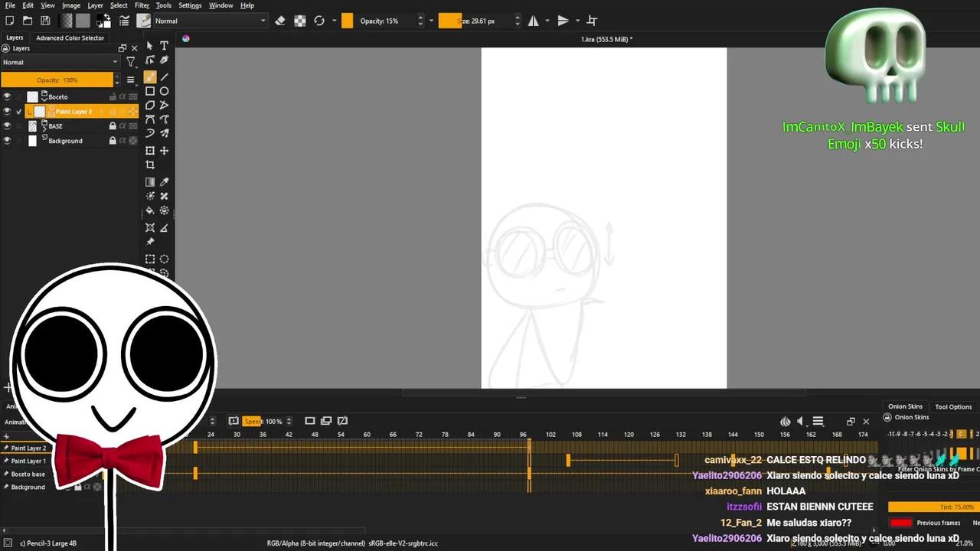The width and height of the screenshot is (980, 551).
Task: Expand the Boceto layer group
Action: [46, 99]
